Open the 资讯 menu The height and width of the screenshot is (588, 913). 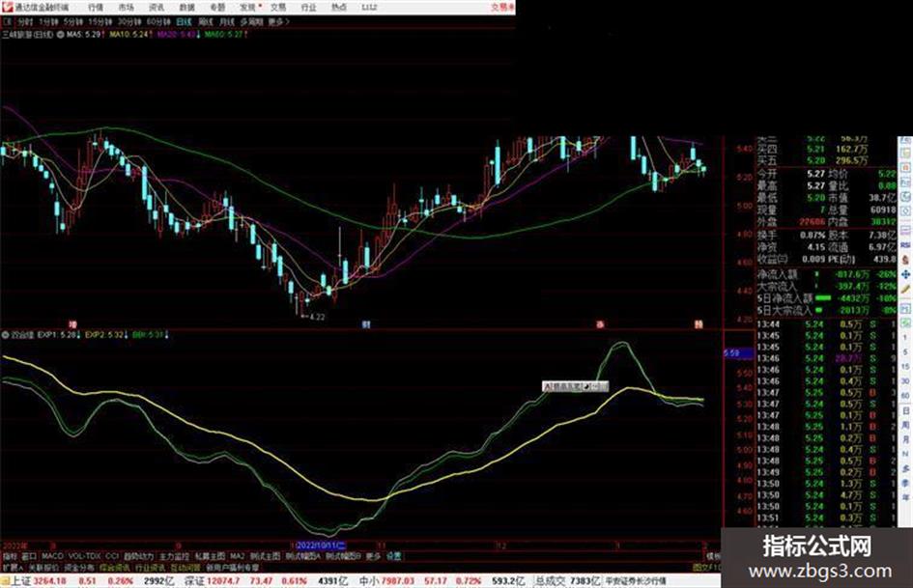click(157, 7)
